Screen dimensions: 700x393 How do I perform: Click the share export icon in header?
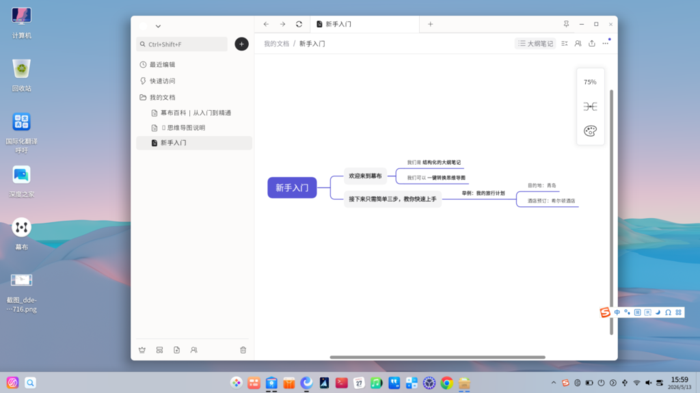click(592, 43)
